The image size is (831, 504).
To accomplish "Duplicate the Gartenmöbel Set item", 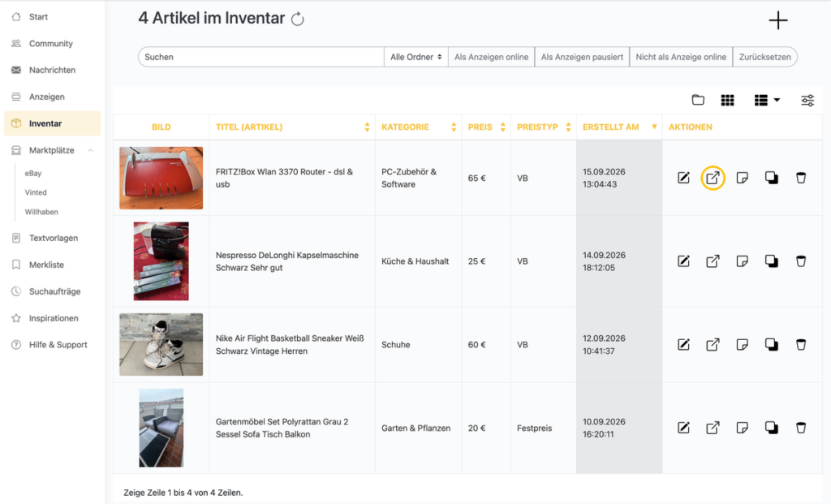I will click(772, 428).
